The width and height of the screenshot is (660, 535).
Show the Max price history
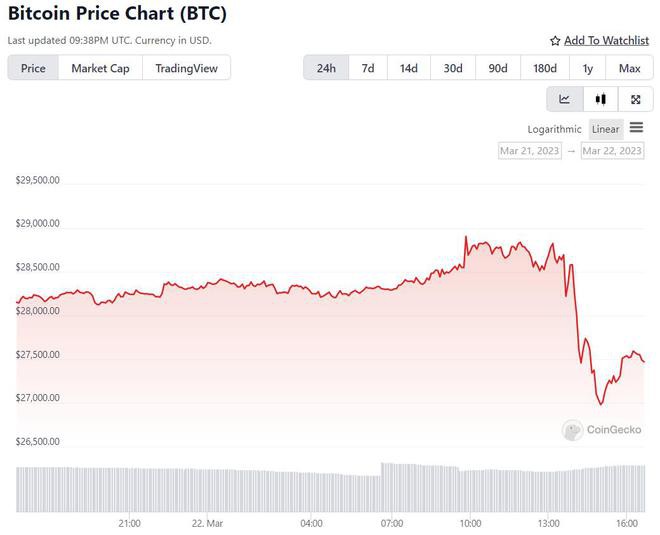pos(629,68)
